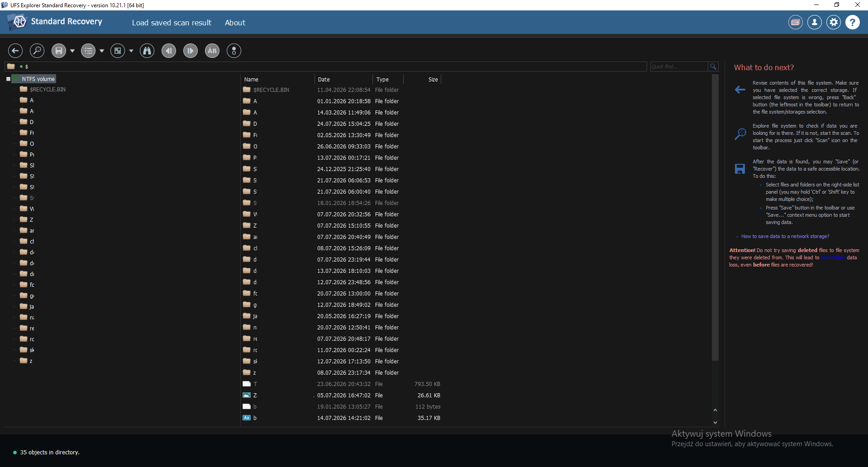
Task: Open the stacked windows icon in header
Action: (796, 22)
